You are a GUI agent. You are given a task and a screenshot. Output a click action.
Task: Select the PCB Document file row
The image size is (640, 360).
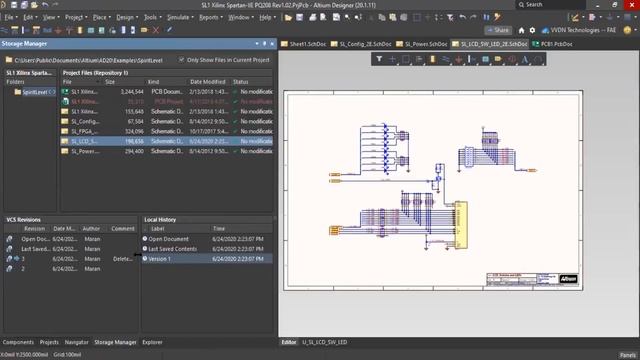coord(167,92)
